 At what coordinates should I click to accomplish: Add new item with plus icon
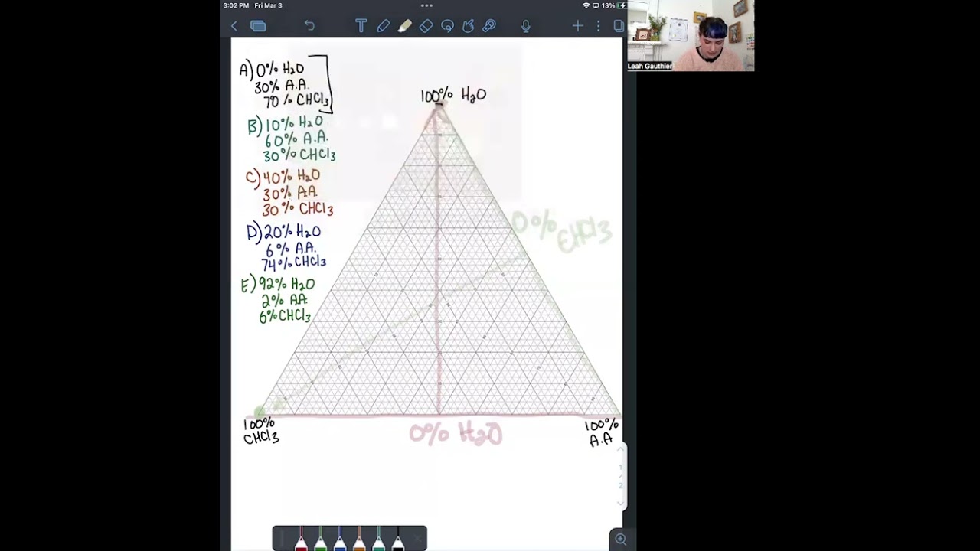(x=577, y=26)
